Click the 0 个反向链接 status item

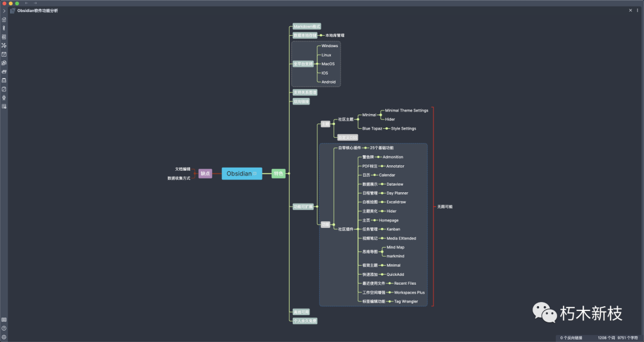point(571,338)
